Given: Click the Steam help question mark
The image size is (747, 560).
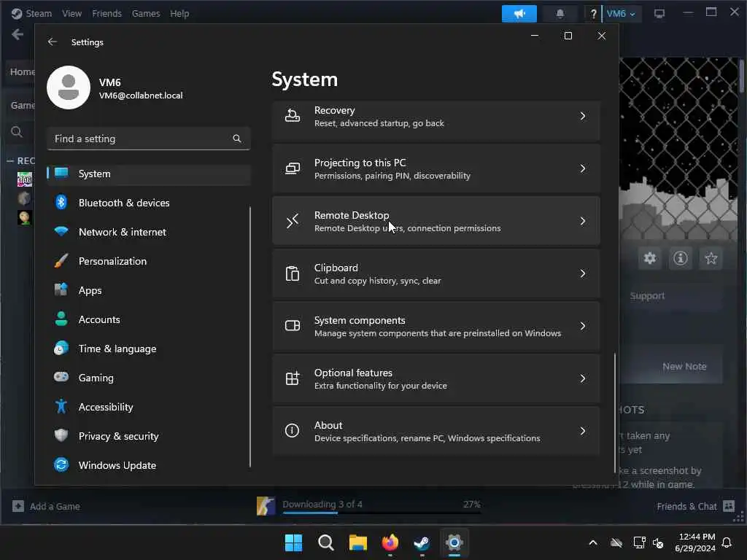Looking at the screenshot, I should [x=593, y=14].
